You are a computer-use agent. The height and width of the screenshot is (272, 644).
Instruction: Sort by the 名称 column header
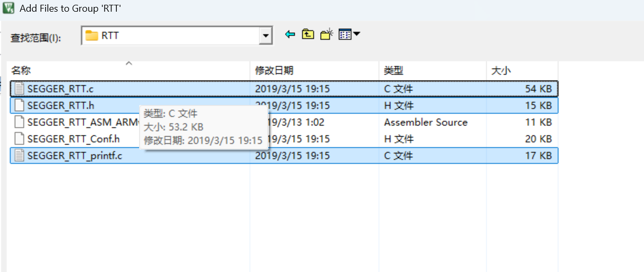click(21, 71)
